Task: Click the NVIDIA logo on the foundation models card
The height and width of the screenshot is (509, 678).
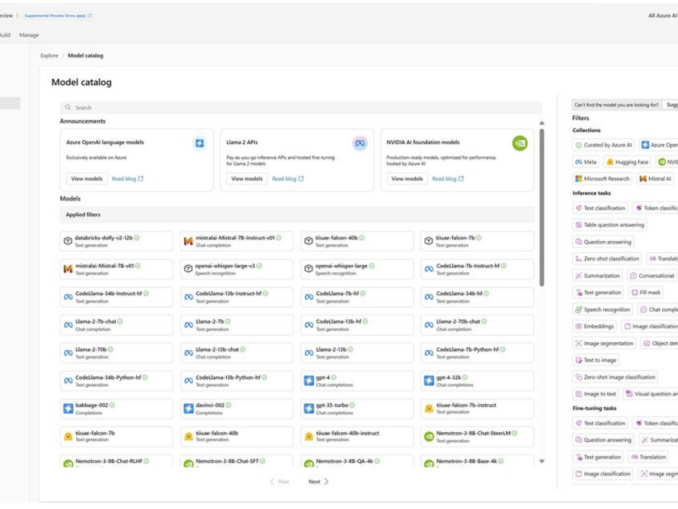Action: pyautogui.click(x=519, y=143)
